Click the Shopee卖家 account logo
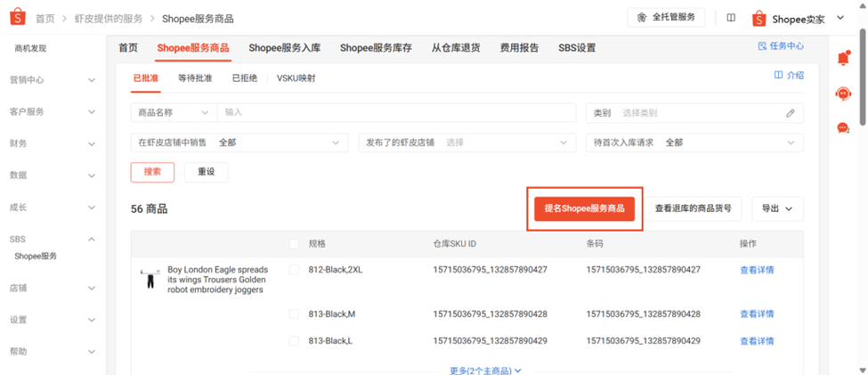The height and width of the screenshot is (375, 868). pyautogui.click(x=759, y=19)
